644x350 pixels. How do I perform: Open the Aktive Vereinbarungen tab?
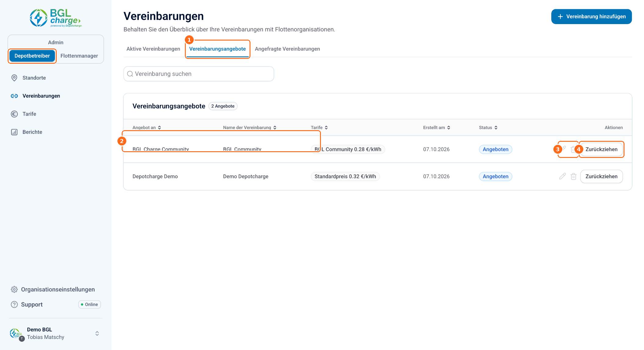(153, 49)
